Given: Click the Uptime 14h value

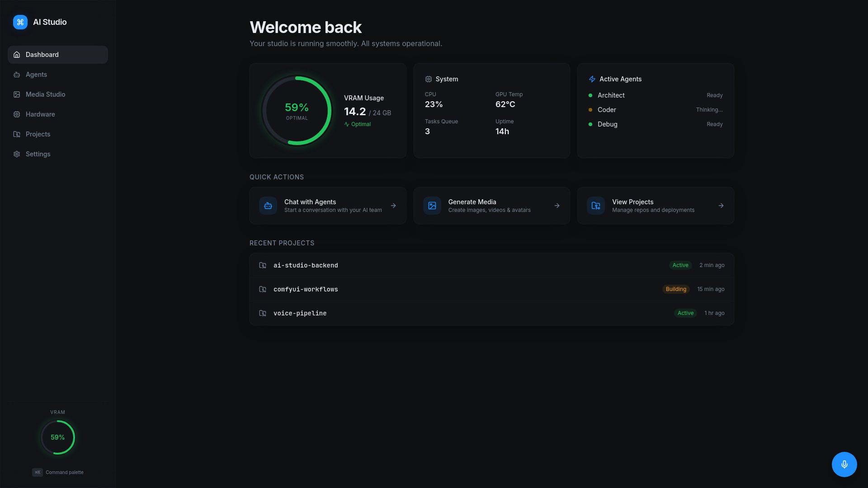Looking at the screenshot, I should [502, 131].
